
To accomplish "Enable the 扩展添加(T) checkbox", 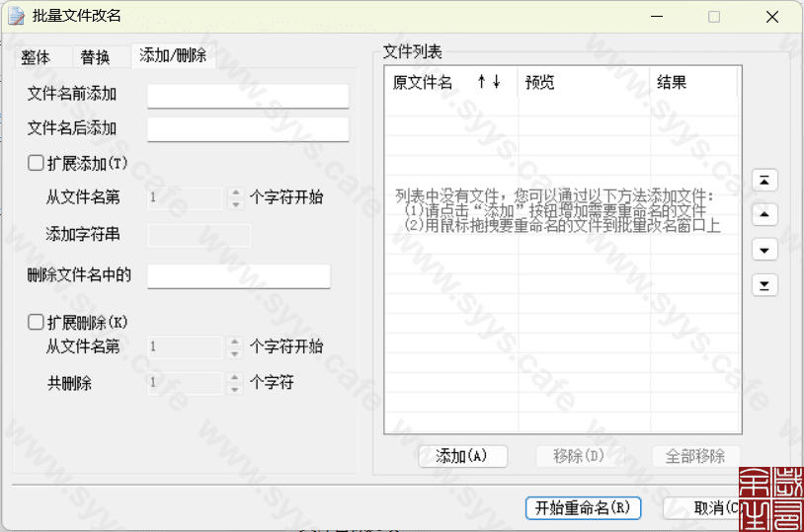I will [36, 163].
